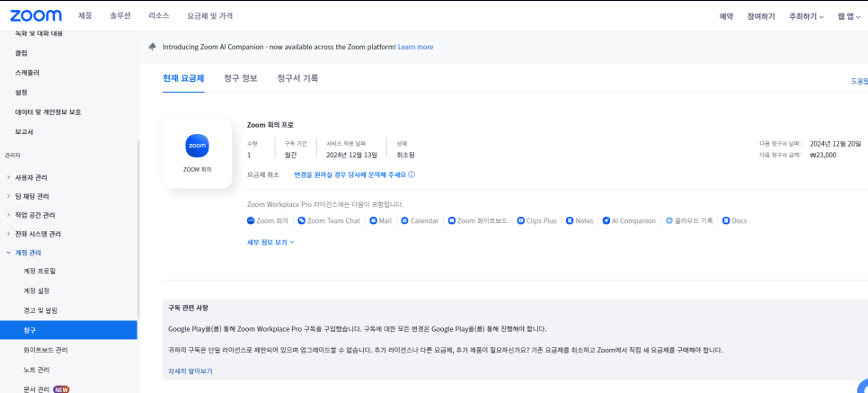
Task: Expand the 팀 채팅 관리 section chevron
Action: point(8,196)
